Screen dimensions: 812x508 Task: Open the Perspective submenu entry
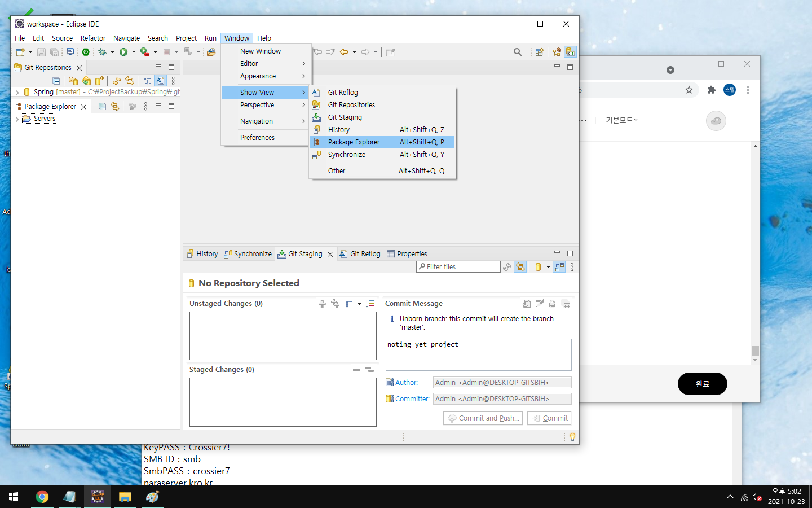[266, 105]
